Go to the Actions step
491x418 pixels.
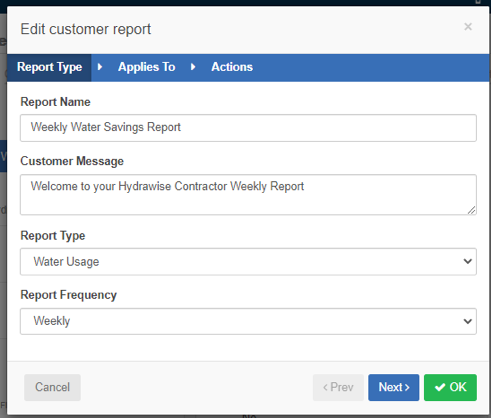pos(232,67)
